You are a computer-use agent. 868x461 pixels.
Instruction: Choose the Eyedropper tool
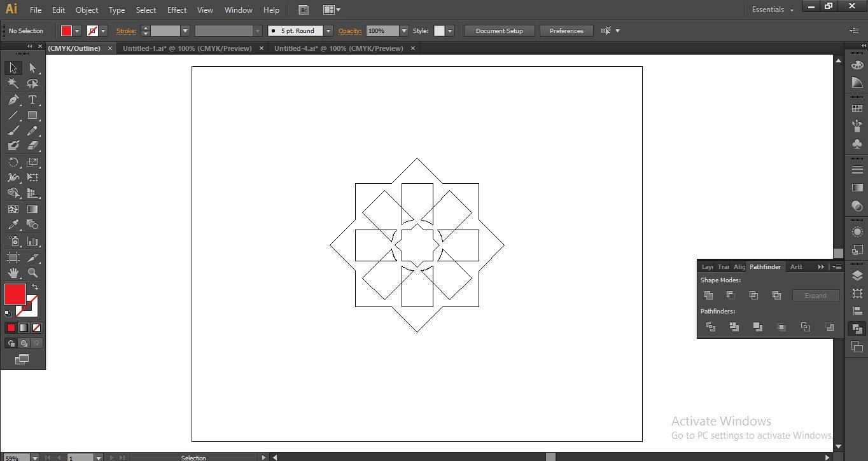13,225
